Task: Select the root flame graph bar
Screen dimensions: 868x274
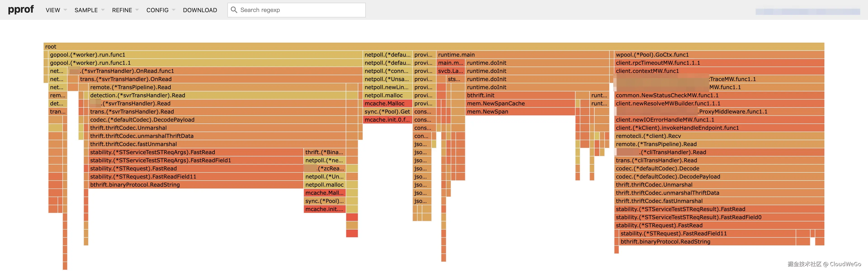Action: click(x=433, y=46)
